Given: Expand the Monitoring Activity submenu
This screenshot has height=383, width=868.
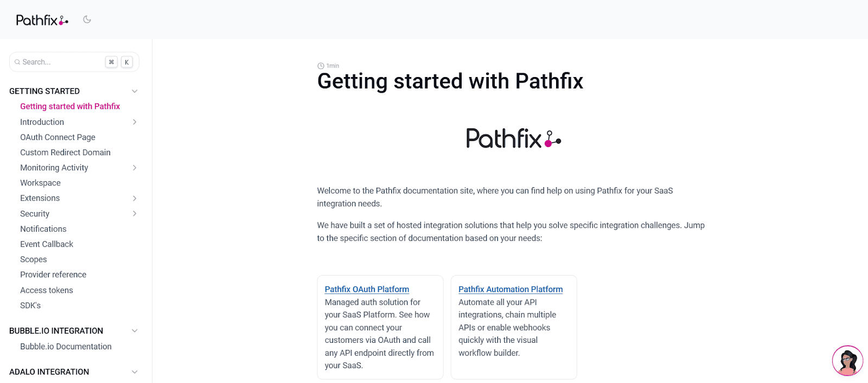Looking at the screenshot, I should [135, 168].
